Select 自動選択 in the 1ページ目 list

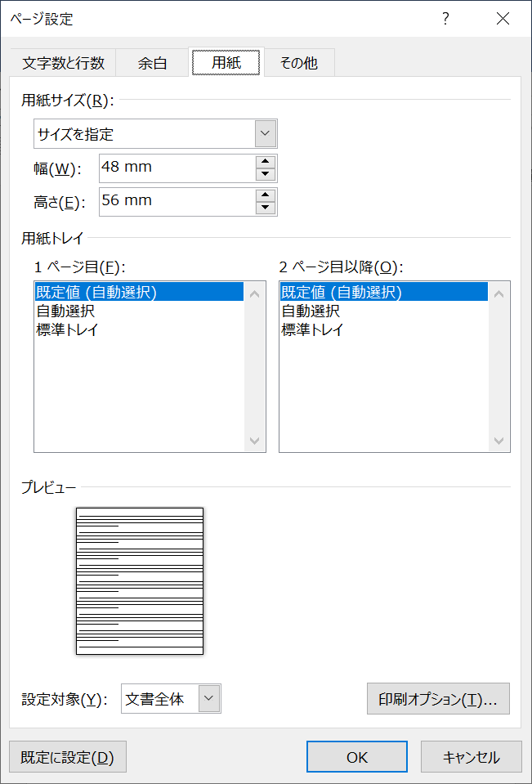tap(139, 311)
